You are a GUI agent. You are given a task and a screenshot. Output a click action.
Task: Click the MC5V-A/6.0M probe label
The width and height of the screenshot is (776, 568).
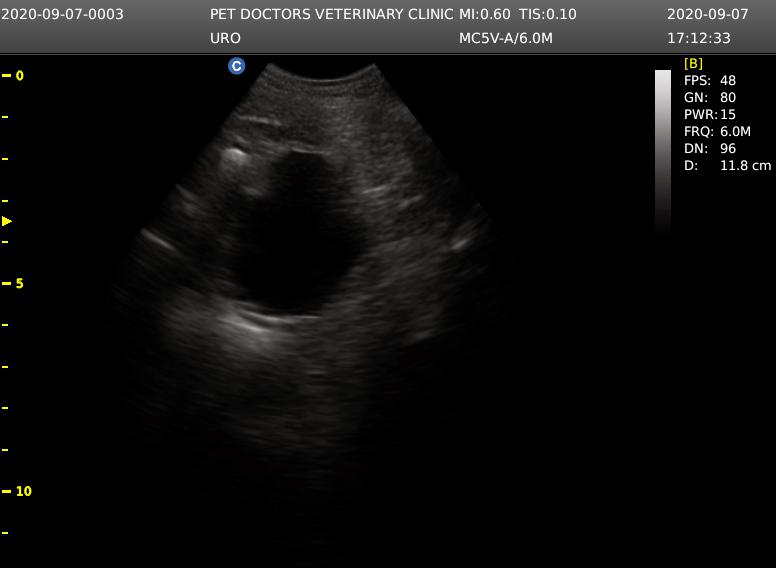pyautogui.click(x=506, y=38)
